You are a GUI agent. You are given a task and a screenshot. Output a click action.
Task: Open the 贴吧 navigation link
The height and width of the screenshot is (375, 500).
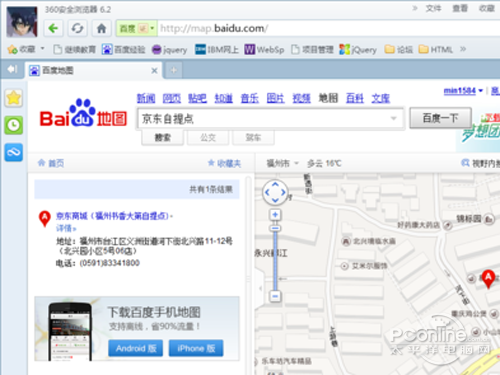pyautogui.click(x=197, y=98)
